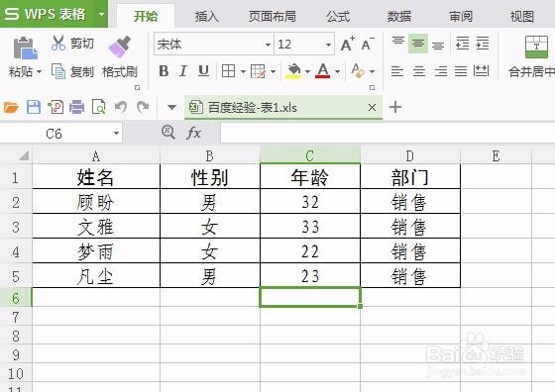The height and width of the screenshot is (392, 555).
Task: Increase font size with the A+ icon
Action: pos(348,45)
